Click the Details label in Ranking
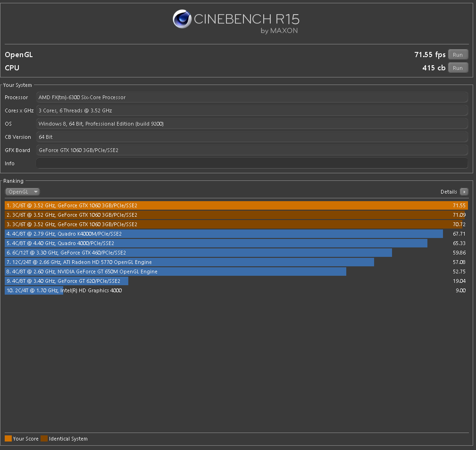The image size is (476, 450). click(x=449, y=192)
